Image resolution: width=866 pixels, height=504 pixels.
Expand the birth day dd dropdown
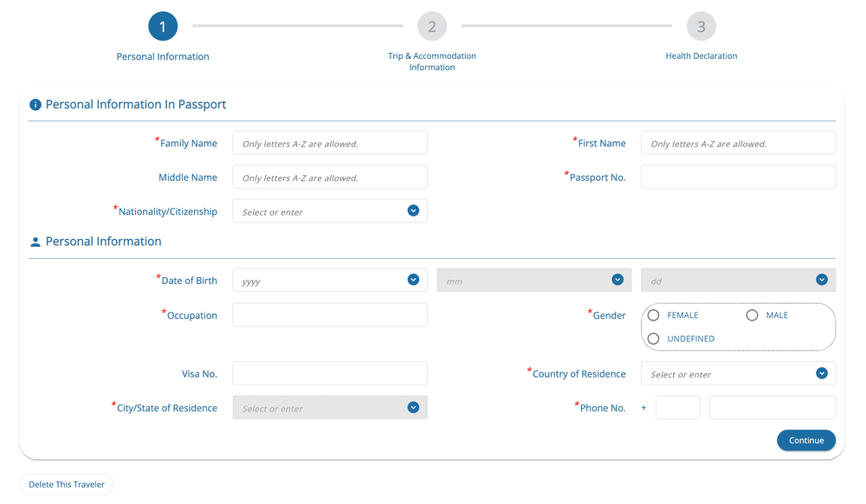pos(738,280)
